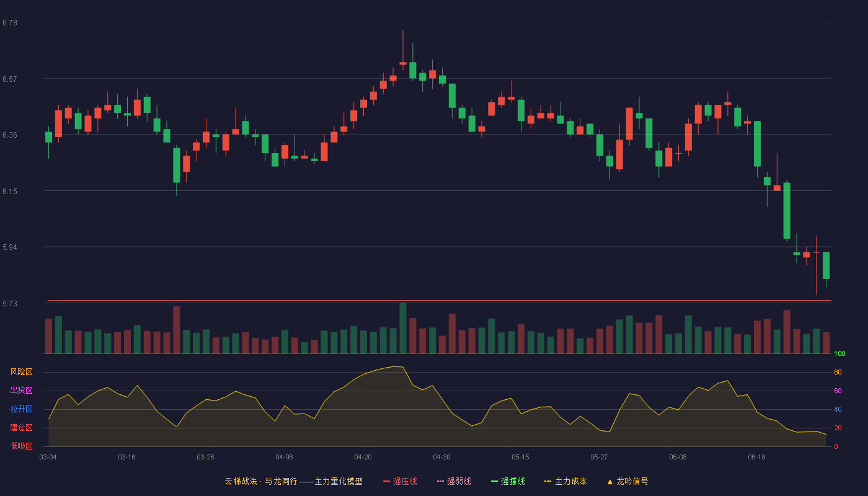868x496 pixels.
Task: Toggle 龙吟信号 legend label
Action: pos(632,481)
